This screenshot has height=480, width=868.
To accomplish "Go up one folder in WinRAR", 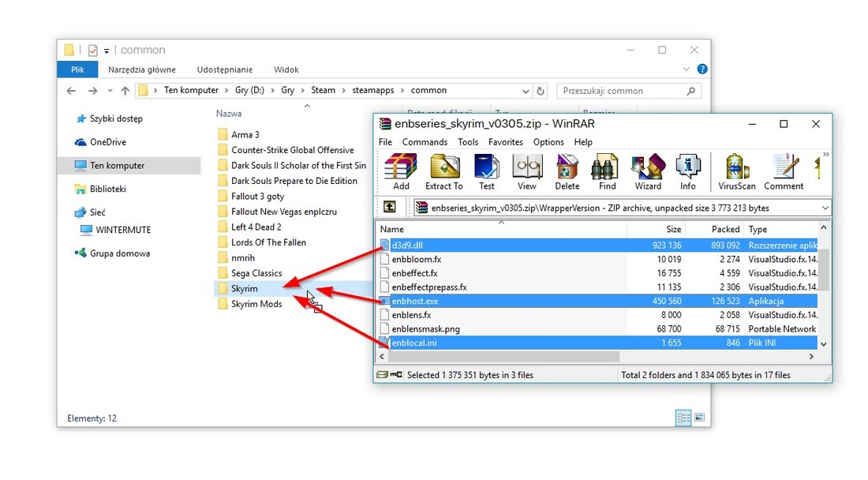I will [390, 207].
